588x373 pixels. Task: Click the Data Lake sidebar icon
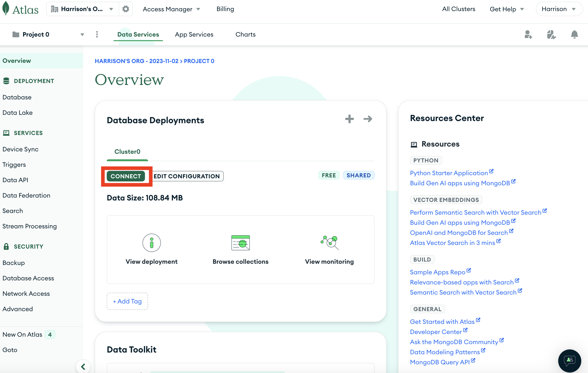17,112
